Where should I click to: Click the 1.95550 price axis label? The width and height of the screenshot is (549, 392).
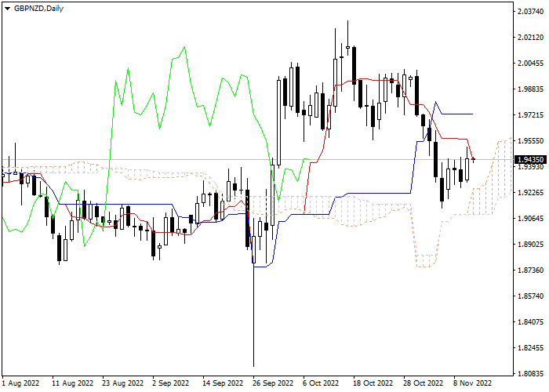pos(530,141)
